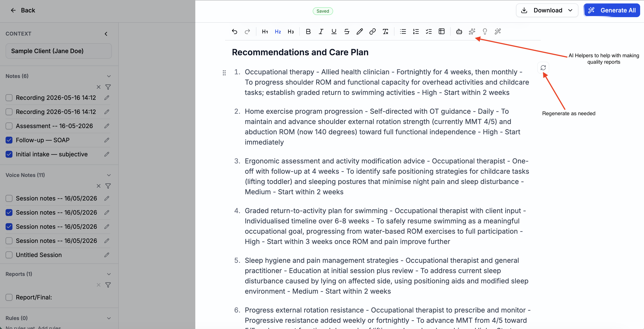Grab the drag handle beside item 1

pyautogui.click(x=224, y=73)
